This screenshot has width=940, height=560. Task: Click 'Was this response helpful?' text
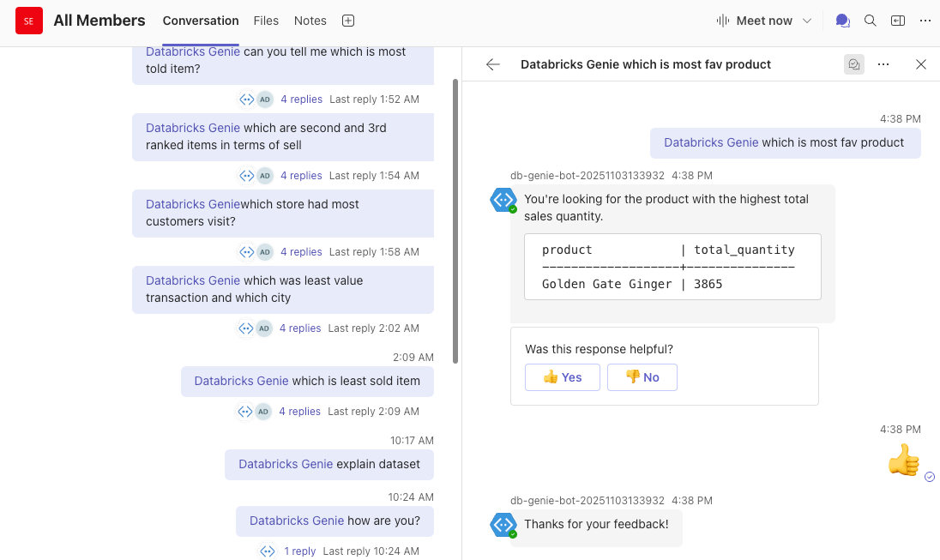pos(599,349)
